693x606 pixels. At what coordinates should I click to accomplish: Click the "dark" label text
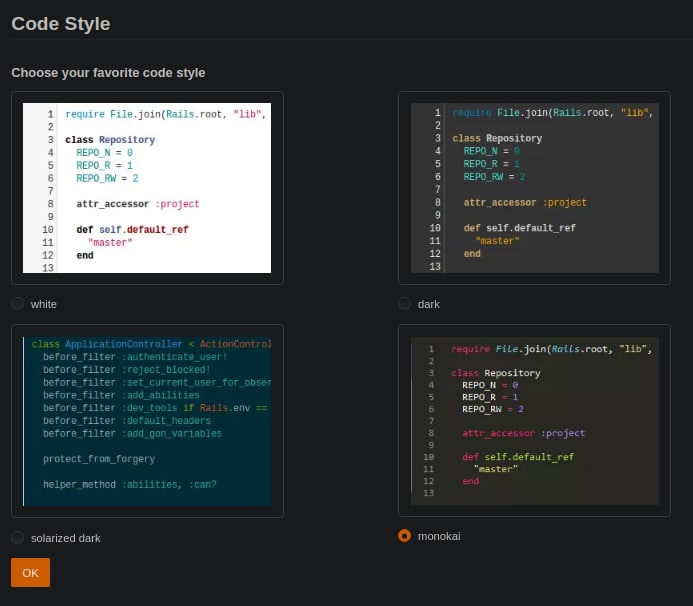pyautogui.click(x=429, y=304)
